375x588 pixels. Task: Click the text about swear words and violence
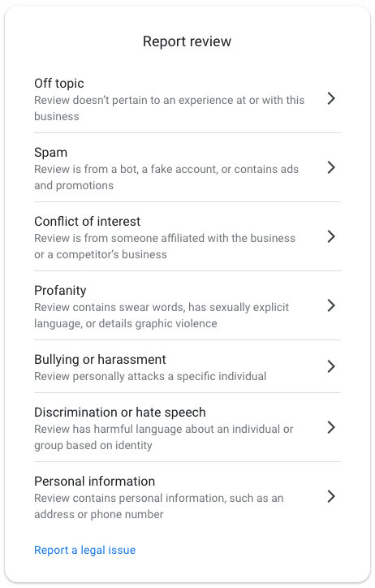click(162, 315)
